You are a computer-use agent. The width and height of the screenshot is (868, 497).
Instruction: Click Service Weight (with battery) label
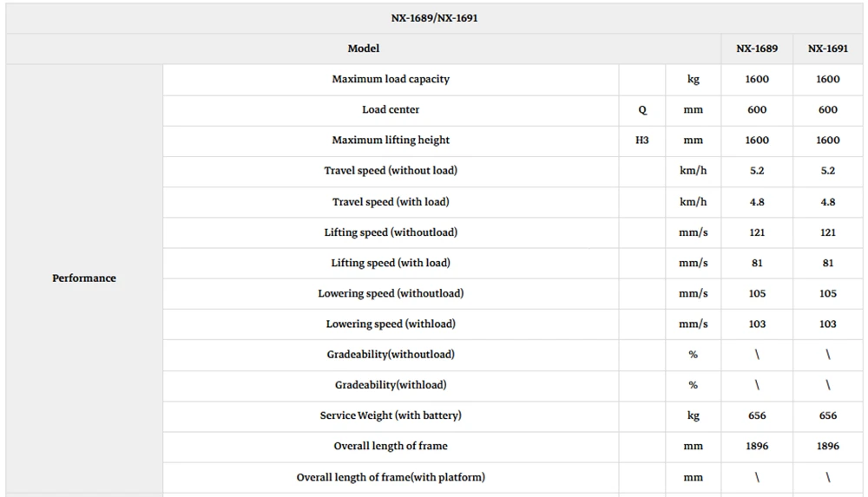coord(391,415)
